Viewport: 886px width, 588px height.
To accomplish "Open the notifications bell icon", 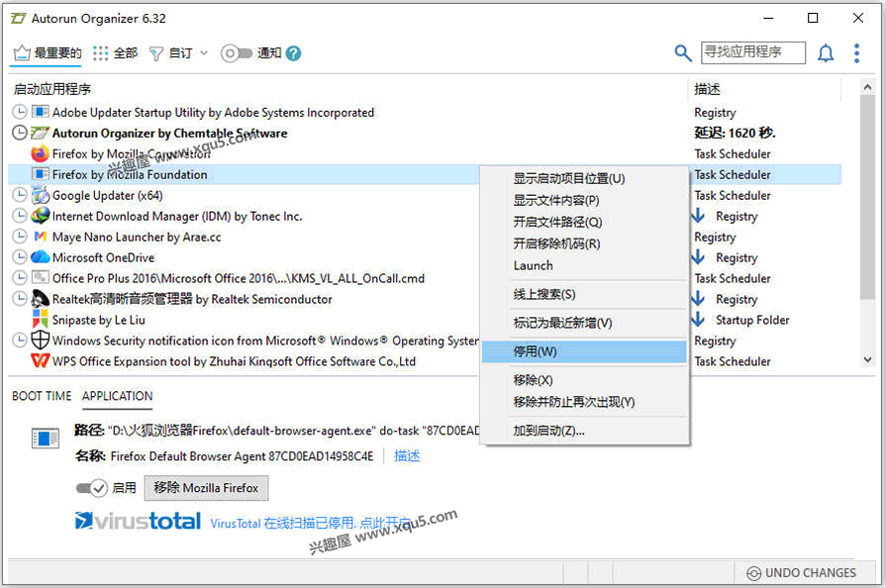I will click(x=826, y=53).
